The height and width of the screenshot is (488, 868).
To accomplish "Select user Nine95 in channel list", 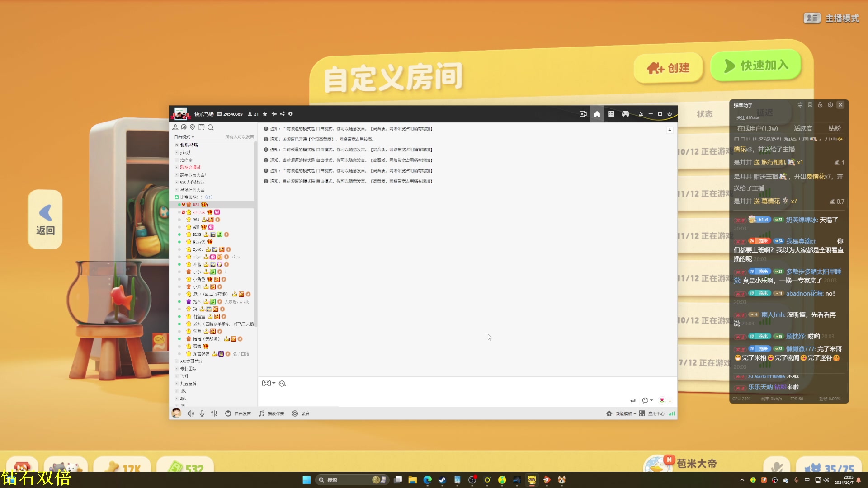I will [x=199, y=242].
